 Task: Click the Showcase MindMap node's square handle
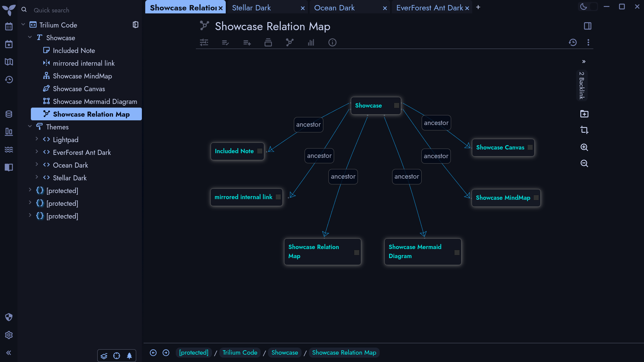click(x=536, y=198)
